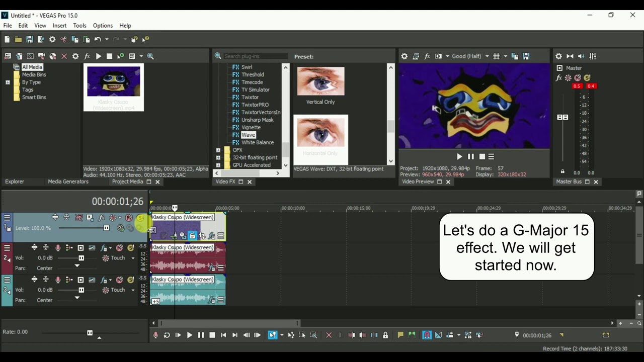644x362 pixels.
Task: Click the Cut scissors icon
Action: coord(63,39)
